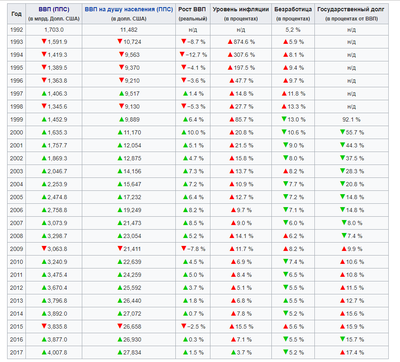The height and width of the screenshot is (362, 400).
Task: Select the 19,249 cell
Action: click(x=129, y=210)
